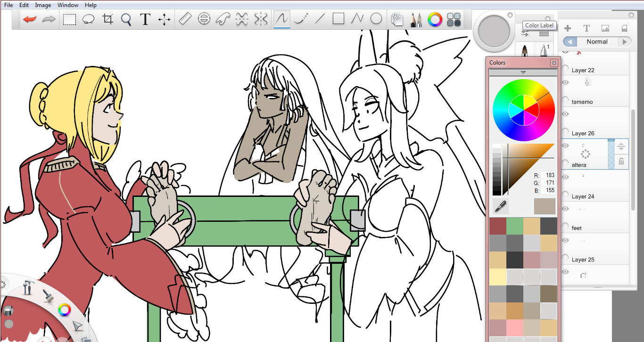Toggle the Steady Stroke tool

click(x=281, y=19)
